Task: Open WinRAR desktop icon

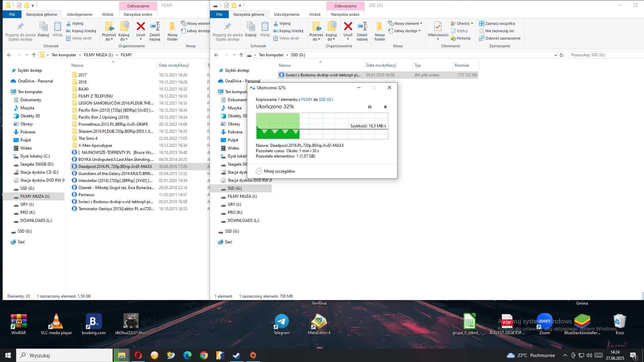Action: pyautogui.click(x=18, y=324)
